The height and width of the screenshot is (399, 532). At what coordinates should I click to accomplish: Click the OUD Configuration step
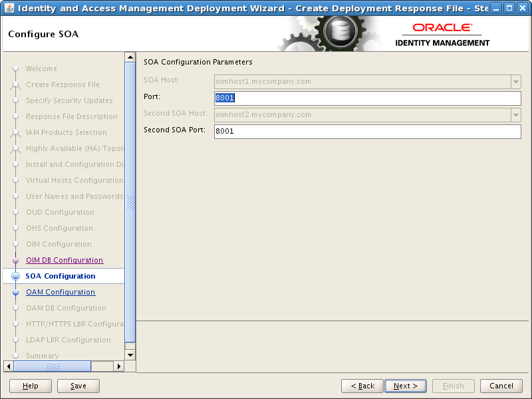tap(60, 212)
